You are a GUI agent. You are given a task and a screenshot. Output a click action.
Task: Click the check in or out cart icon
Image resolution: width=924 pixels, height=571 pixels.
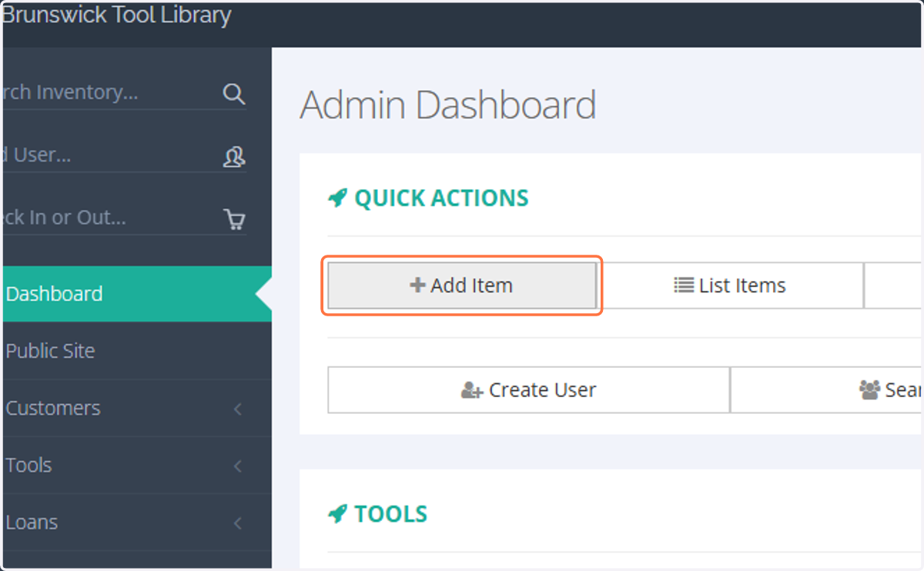tap(234, 219)
